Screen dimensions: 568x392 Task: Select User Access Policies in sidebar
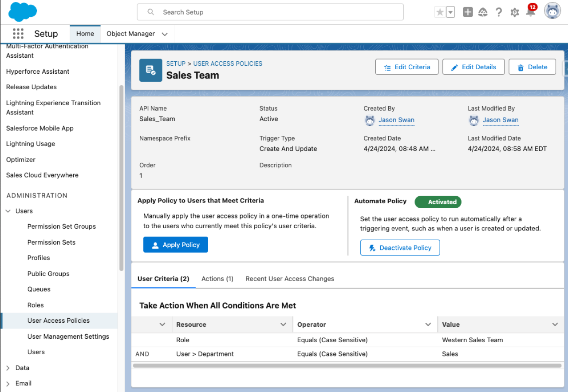59,321
